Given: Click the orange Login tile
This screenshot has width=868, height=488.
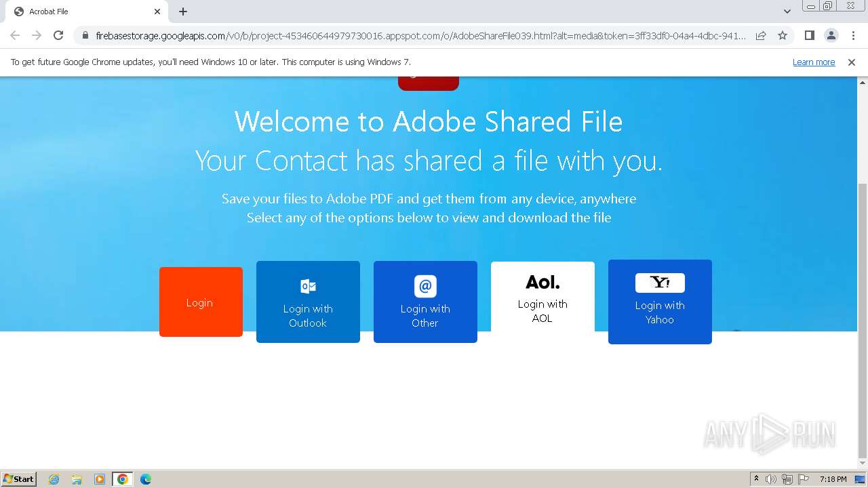Looking at the screenshot, I should tap(201, 302).
